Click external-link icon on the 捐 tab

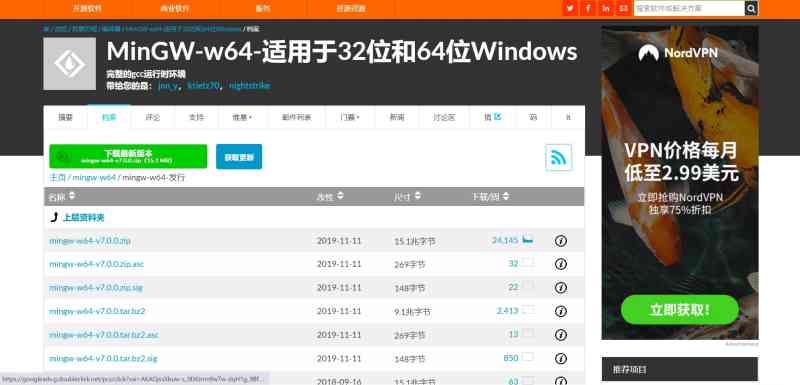497,117
